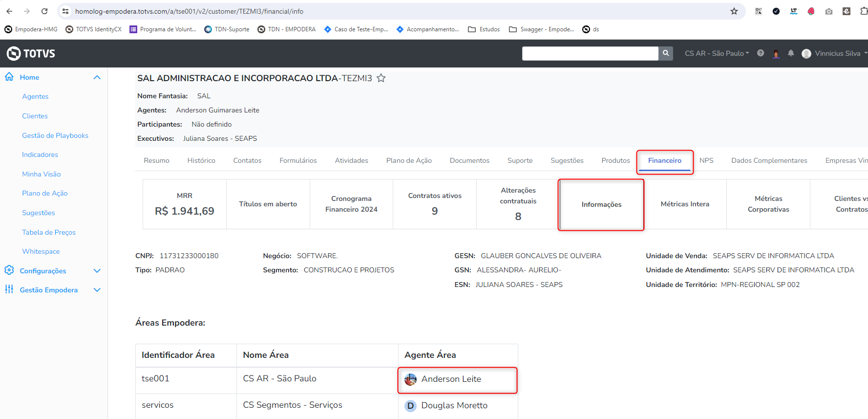Open the notifications bell

coord(791,53)
